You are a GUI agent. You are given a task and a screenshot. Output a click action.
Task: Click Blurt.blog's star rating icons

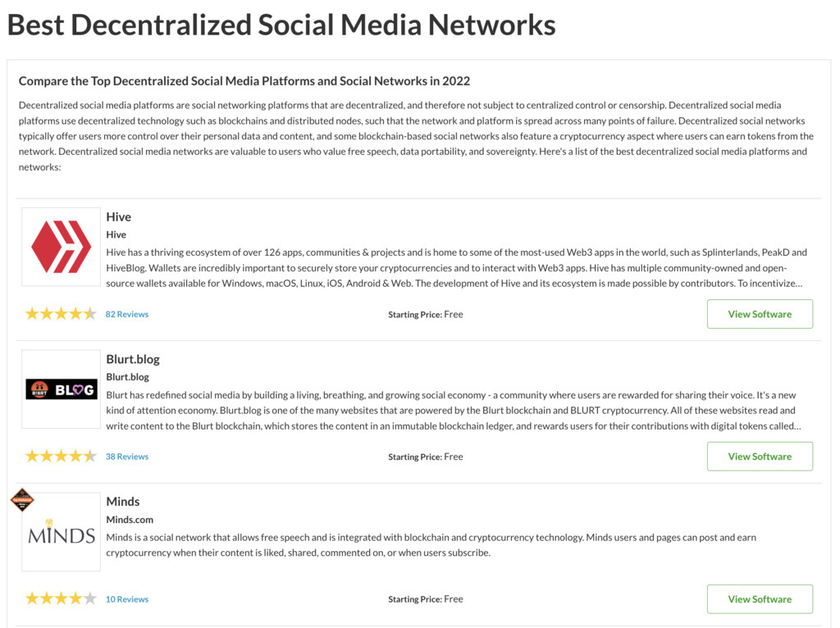61,456
